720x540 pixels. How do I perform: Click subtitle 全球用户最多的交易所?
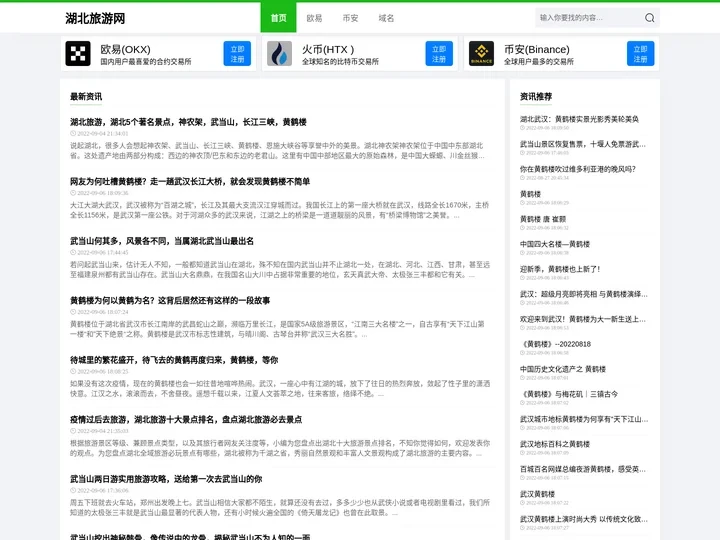(x=539, y=62)
